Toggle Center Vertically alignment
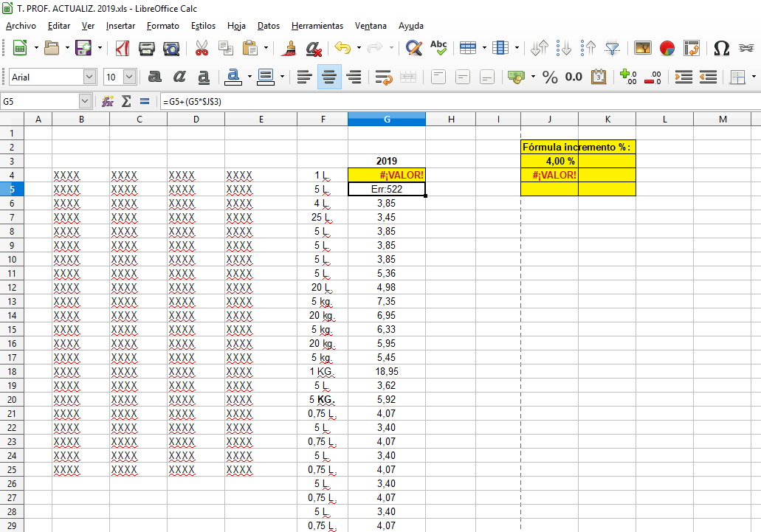Screen dimensions: 761x532 tap(463, 77)
